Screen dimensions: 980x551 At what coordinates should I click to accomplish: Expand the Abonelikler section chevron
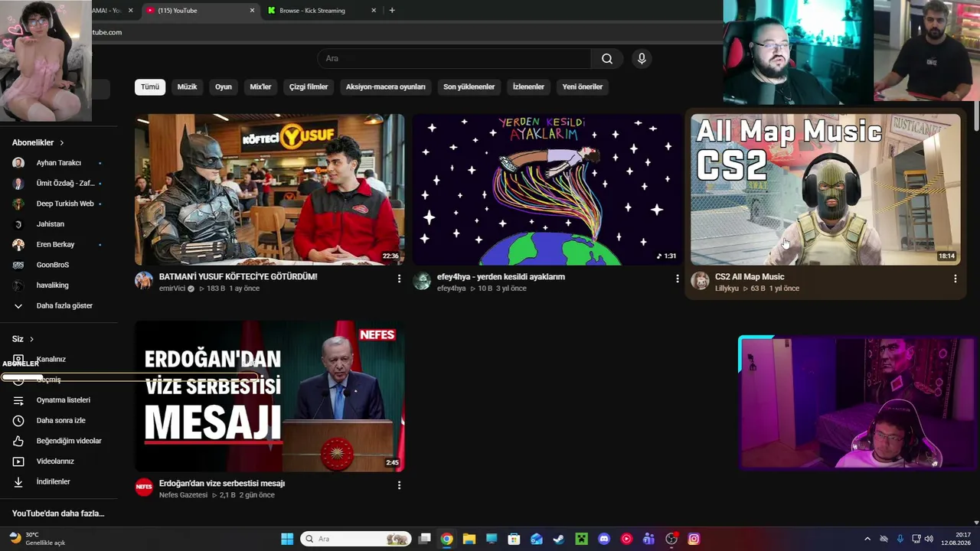[62, 143]
